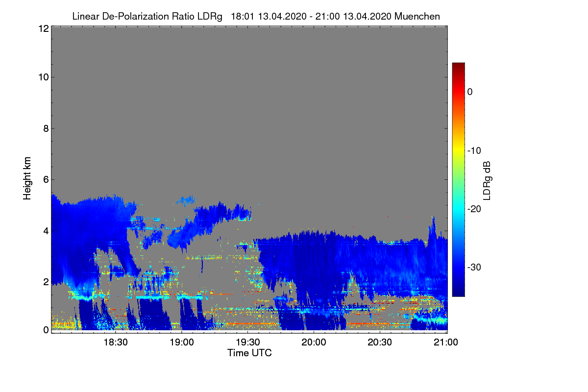The width and height of the screenshot is (588, 392).
Task: Click the LDRg colorbar gradient
Action: pos(458,179)
